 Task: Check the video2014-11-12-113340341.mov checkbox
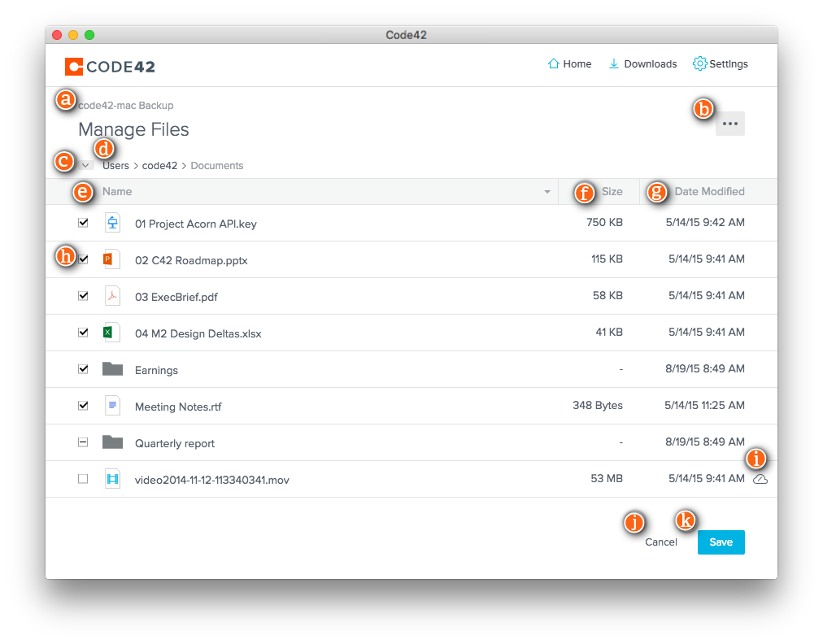83,479
